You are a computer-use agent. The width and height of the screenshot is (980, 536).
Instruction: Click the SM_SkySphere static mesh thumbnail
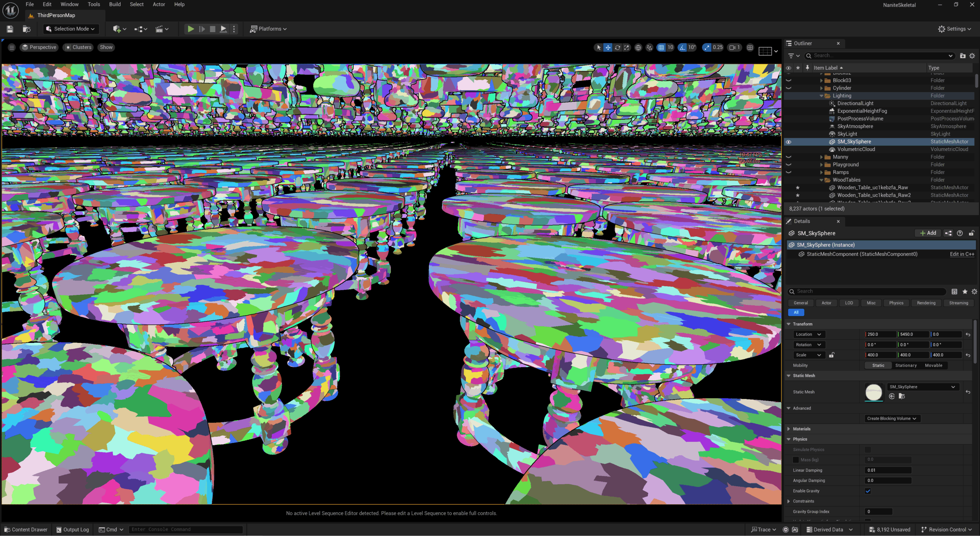(x=874, y=392)
